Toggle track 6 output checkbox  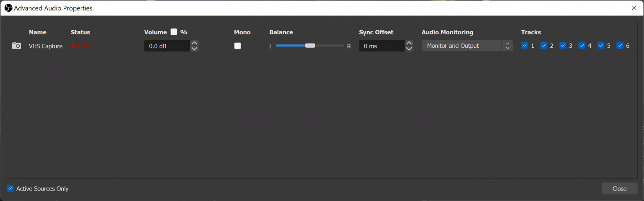point(620,46)
